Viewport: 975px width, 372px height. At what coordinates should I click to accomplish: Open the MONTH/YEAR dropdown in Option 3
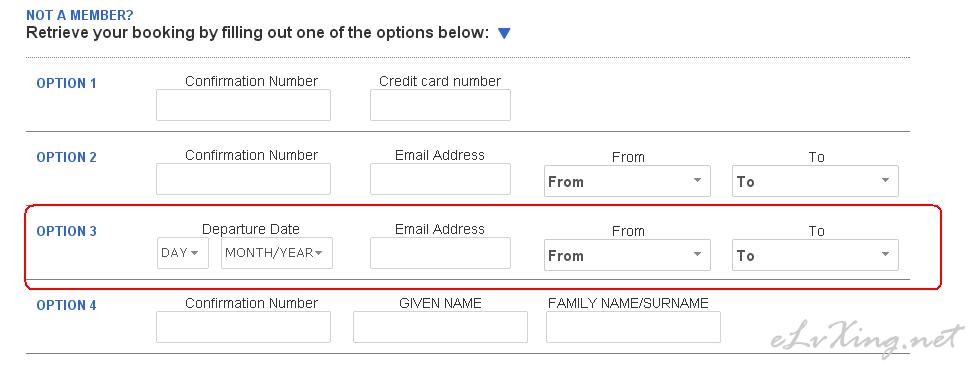[277, 253]
